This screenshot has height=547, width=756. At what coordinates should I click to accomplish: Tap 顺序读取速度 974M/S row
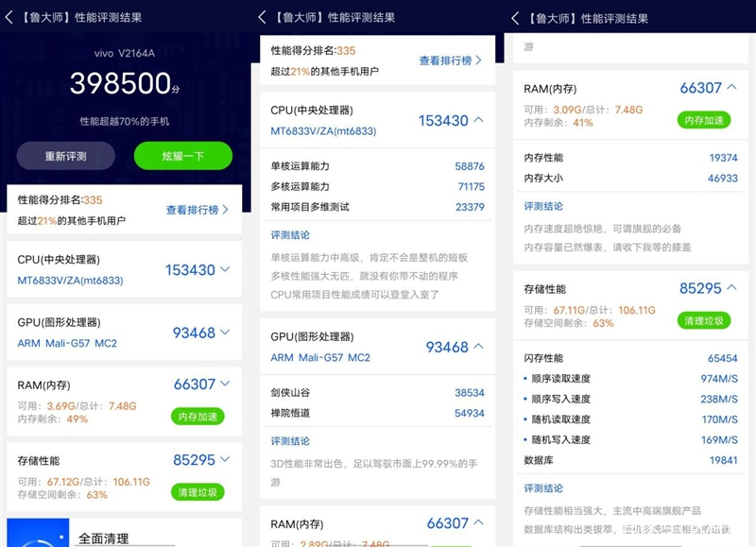(x=630, y=378)
